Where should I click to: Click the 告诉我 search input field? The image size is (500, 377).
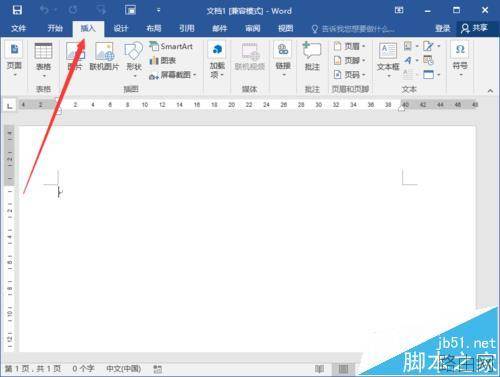pyautogui.click(x=353, y=29)
